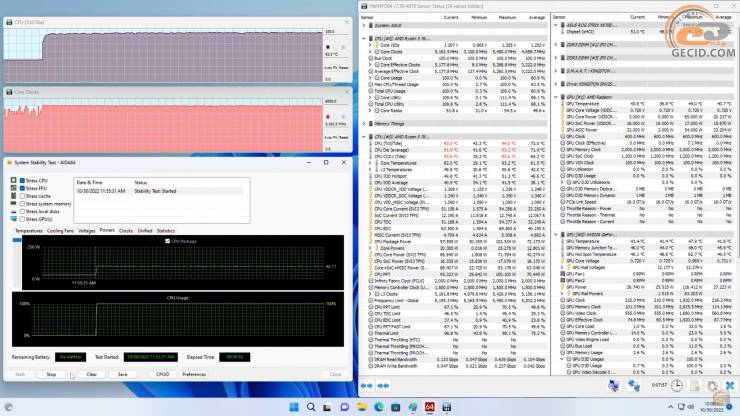Enable Stress system memory checkbox

click(22, 204)
